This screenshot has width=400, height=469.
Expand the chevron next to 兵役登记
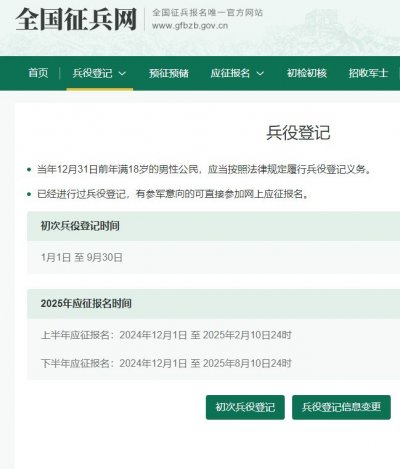tap(122, 73)
